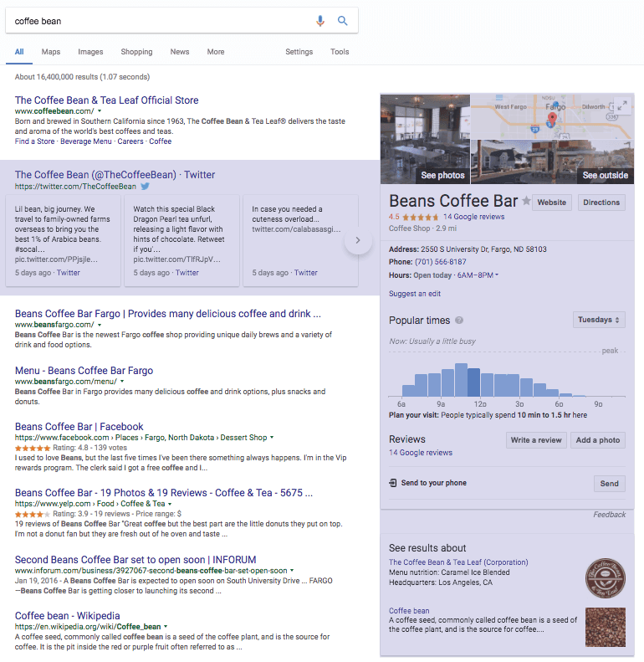The width and height of the screenshot is (644, 662).
Task: Click the magnifying glass search icon
Action: (x=343, y=21)
